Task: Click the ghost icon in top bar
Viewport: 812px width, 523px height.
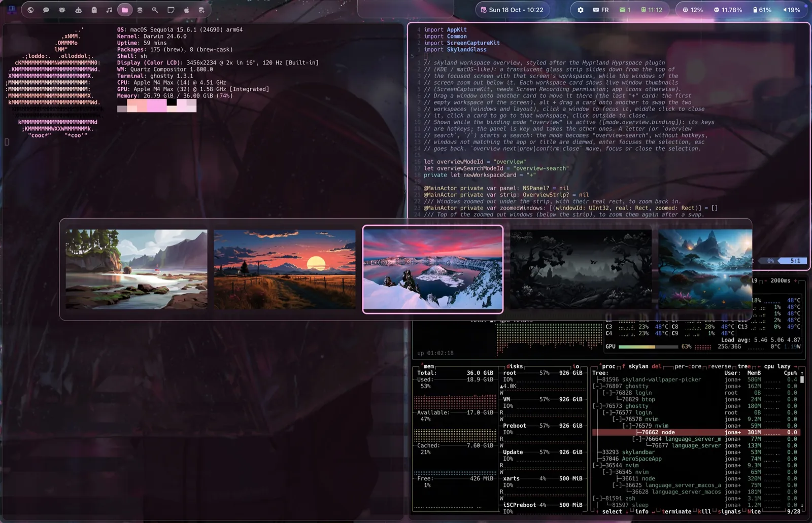Action: 94,10
